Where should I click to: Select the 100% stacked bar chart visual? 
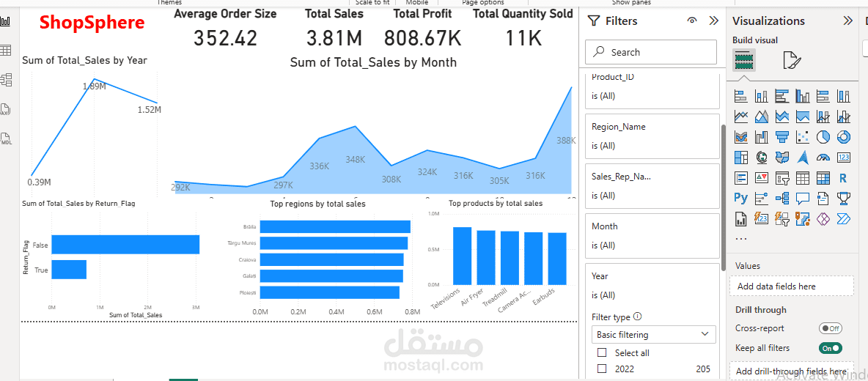pyautogui.click(x=823, y=96)
